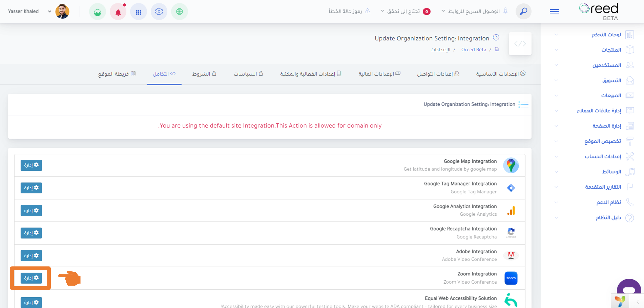
Task: Switch to the خريطة الموقع tab
Action: [x=117, y=74]
